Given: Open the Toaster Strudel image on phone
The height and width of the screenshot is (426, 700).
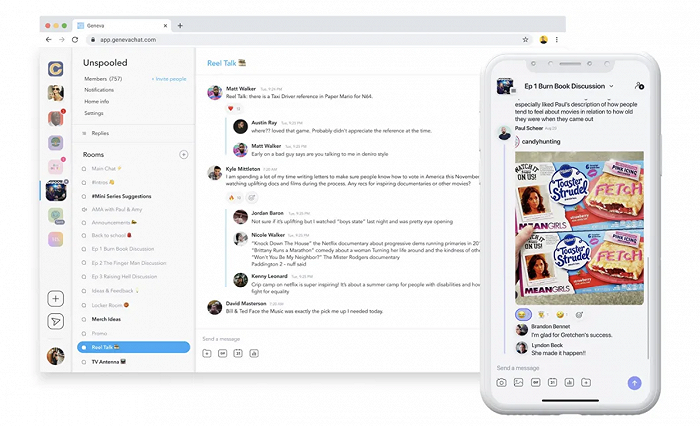Looking at the screenshot, I should click(579, 228).
